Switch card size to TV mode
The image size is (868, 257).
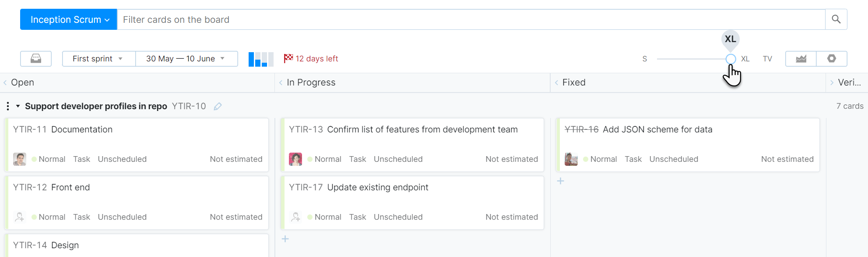pos(767,59)
